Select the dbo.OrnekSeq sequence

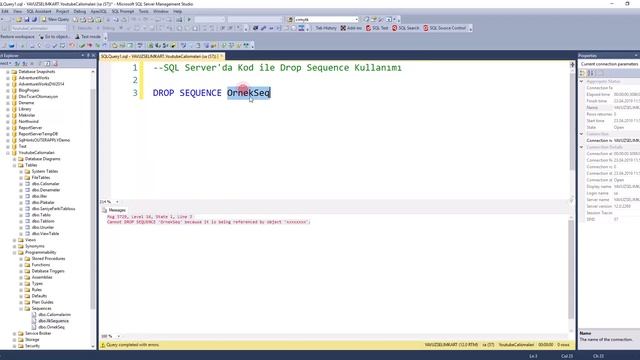pos(51,327)
